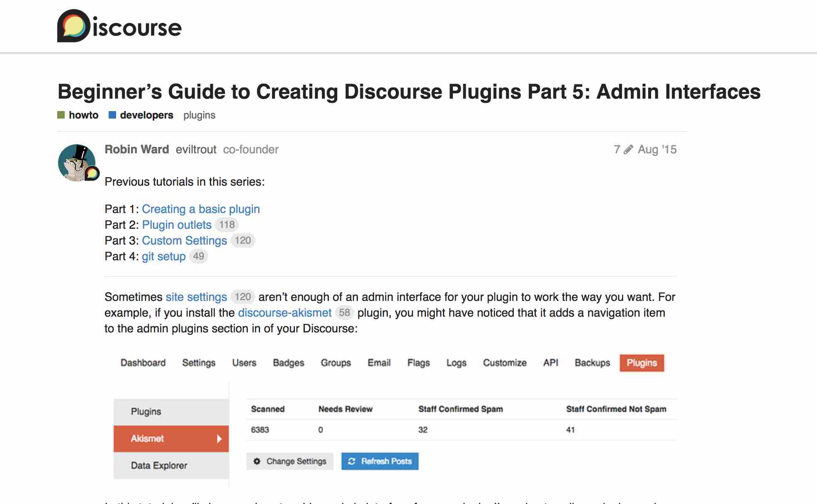Click the plugins tag under title

(199, 115)
